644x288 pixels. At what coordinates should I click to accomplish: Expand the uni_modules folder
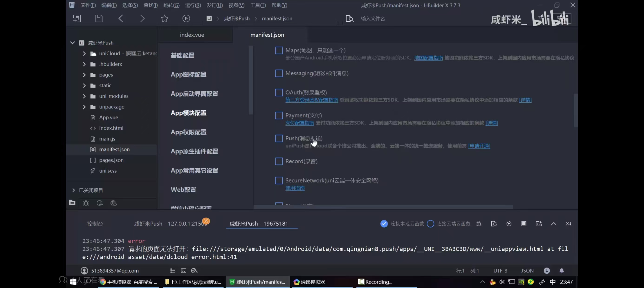pos(84,96)
